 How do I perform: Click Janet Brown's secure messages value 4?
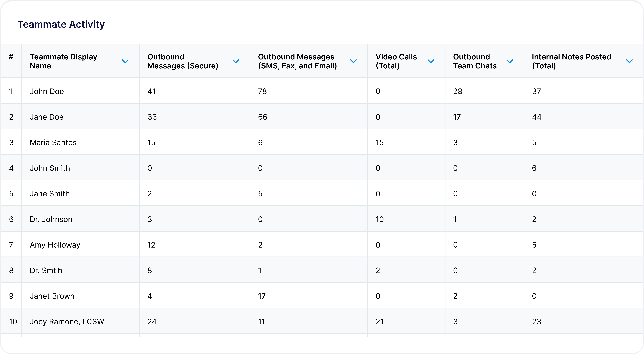click(x=150, y=296)
